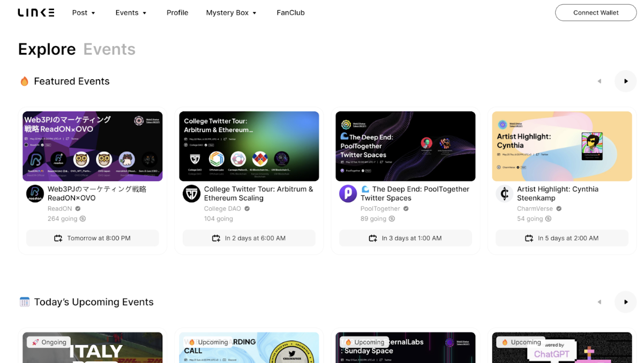Screen dimensions: 644x363
Task: Open the Web3PJ ReadON×OVO event title
Action: pos(97,193)
